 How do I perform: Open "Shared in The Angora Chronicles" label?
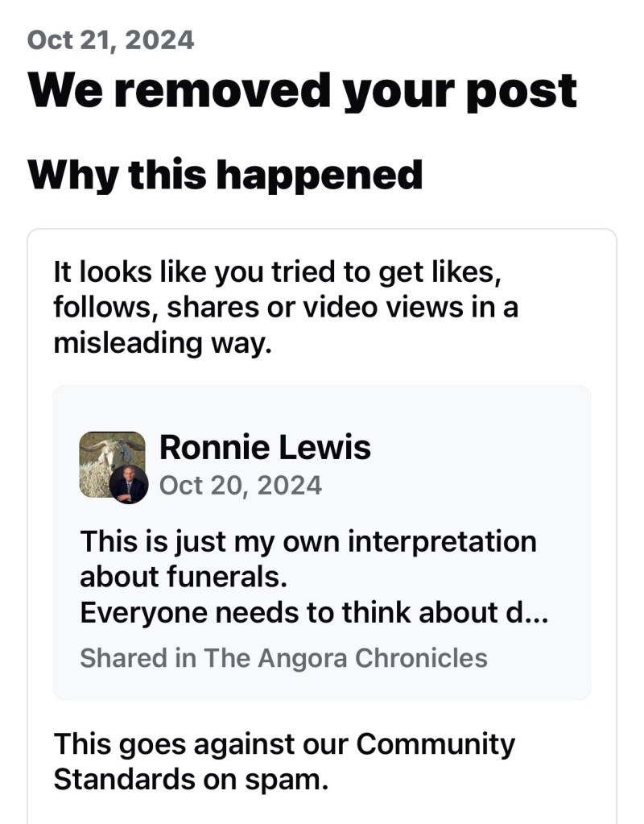[x=283, y=657]
